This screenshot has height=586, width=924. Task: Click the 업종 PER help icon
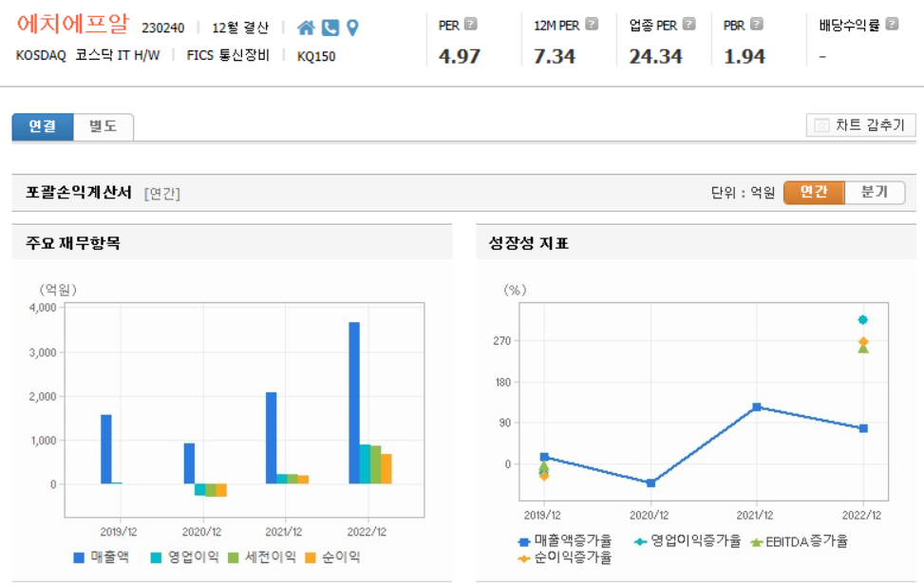click(688, 21)
